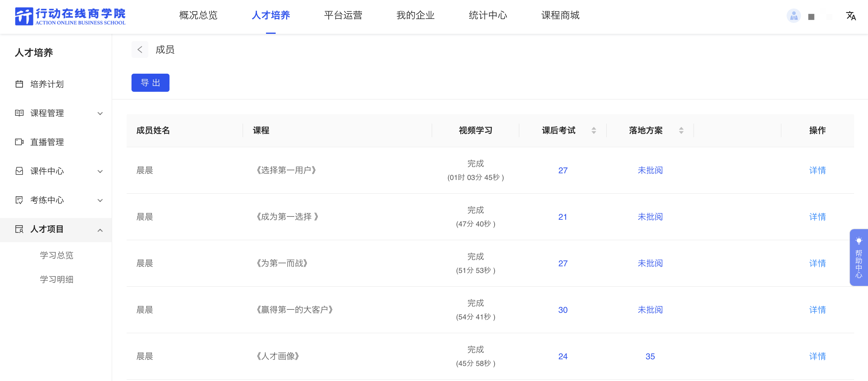Click 未批阅 for 《为第一而战》

650,263
